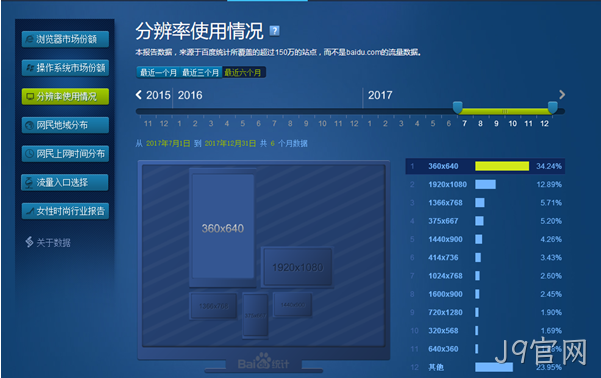601x378 pixels.
Task: Open the 操作系统市场份额 report
Action: pyautogui.click(x=65, y=68)
